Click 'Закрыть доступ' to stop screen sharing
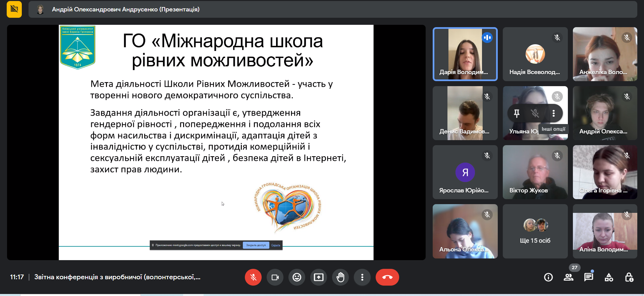The height and width of the screenshot is (296, 644). [256, 245]
